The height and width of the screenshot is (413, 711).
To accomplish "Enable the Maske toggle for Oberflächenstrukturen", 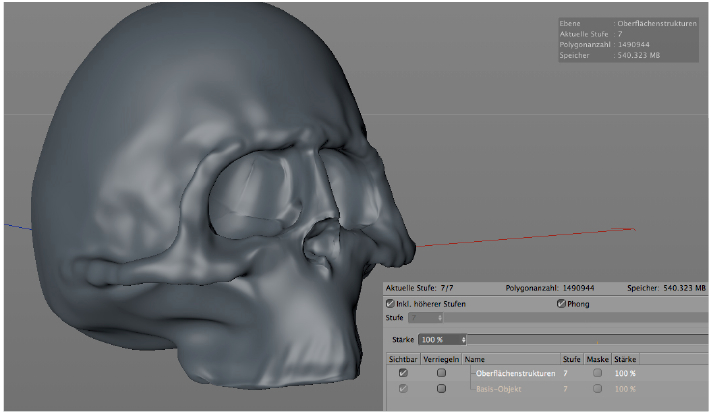I will click(x=598, y=373).
